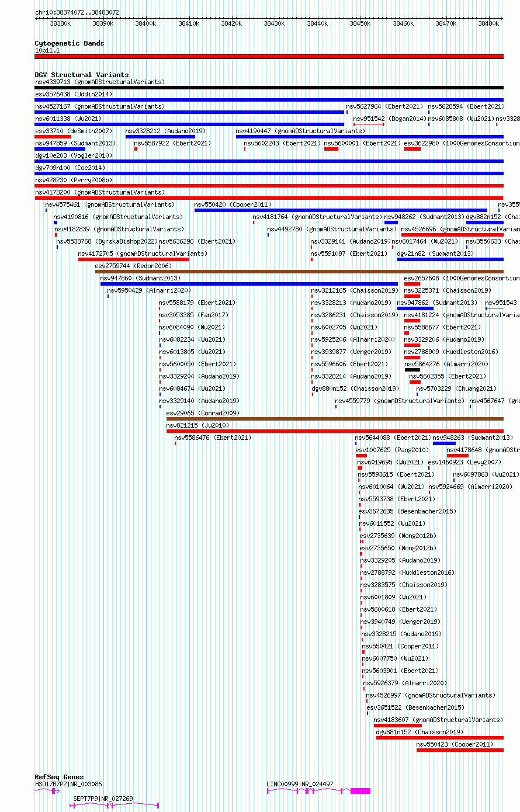Select nsv821215 (Ju2010) variant label
This screenshot has height=812, width=520.
tap(198, 425)
